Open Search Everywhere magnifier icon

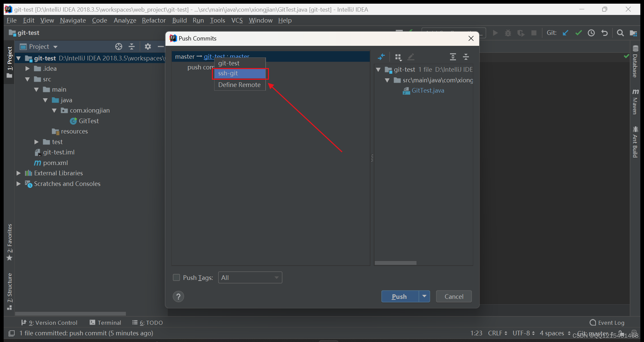620,33
